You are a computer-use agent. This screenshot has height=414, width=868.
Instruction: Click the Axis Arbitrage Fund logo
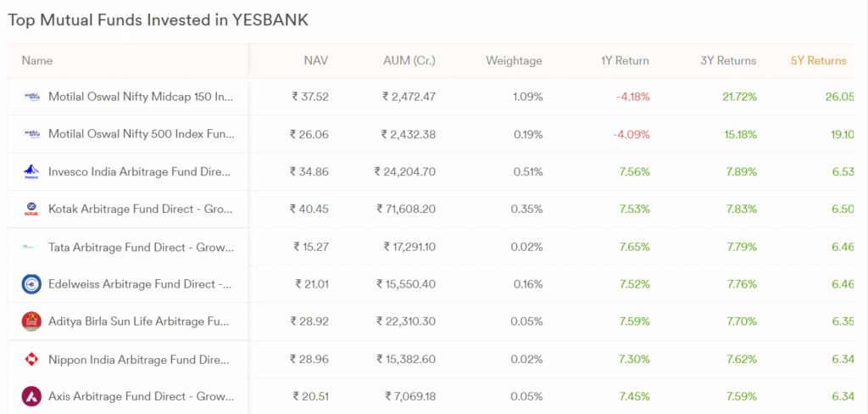[31, 397]
